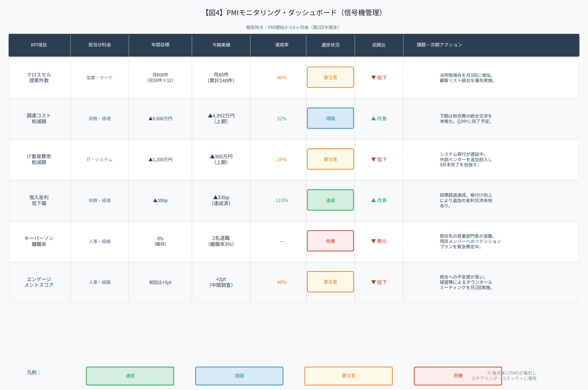Click 財務・経理 in 借入金利 row
Viewport: 588px width, 390px height.
(x=100, y=200)
